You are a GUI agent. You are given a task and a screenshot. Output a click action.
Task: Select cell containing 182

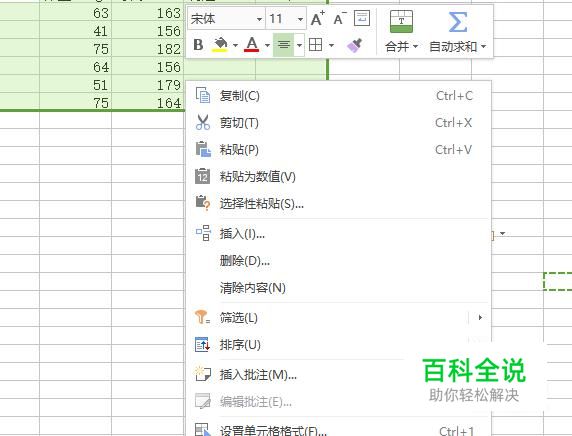(148, 49)
